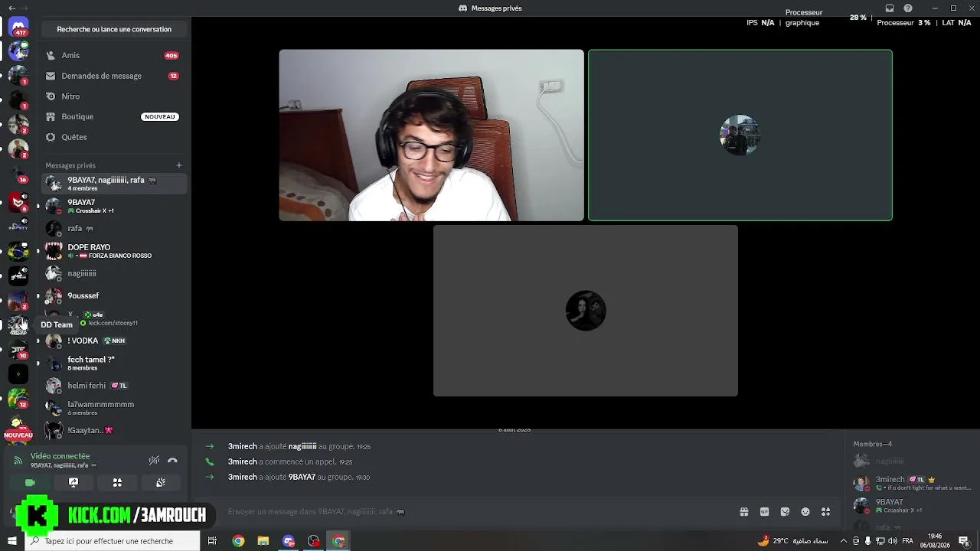
Task: Open the Boutique shop
Action: (x=114, y=116)
